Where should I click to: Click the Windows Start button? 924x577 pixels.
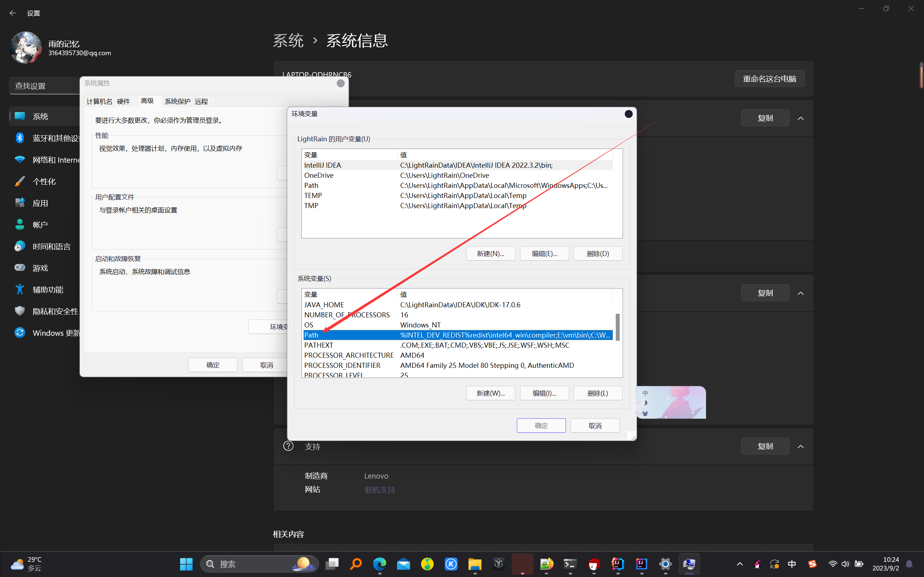pyautogui.click(x=186, y=564)
